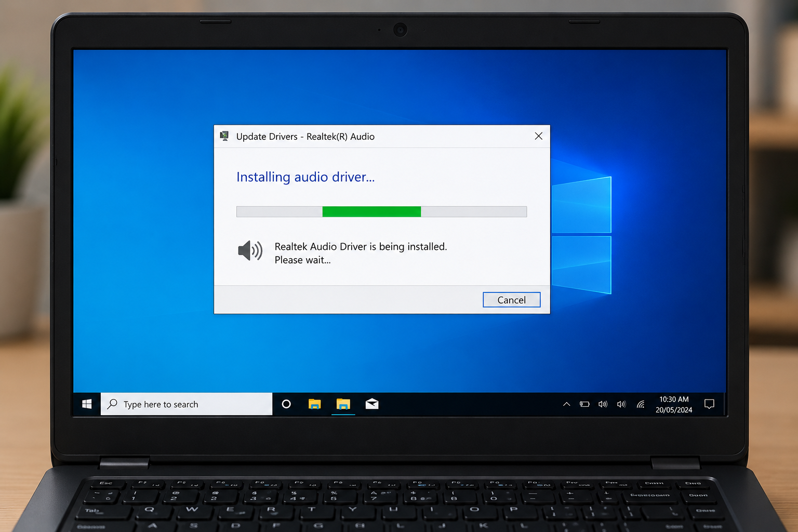Click the Realtek Audio Driver is being installed text
798x532 pixels.
361,246
